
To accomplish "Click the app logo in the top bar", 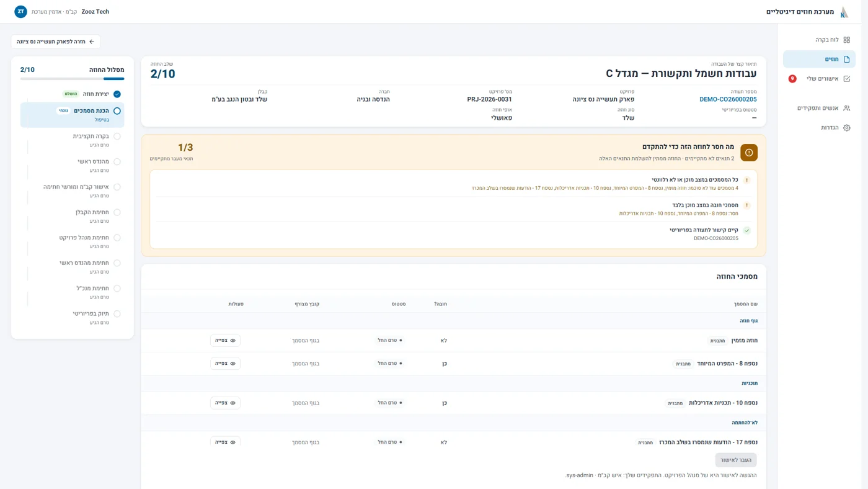I will (844, 12).
